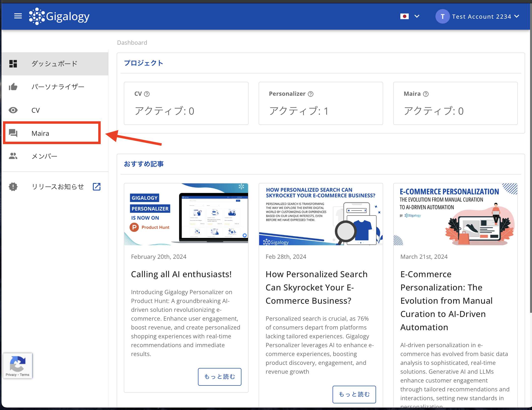
Task: Go to Maira in the sidebar
Action: pos(41,133)
